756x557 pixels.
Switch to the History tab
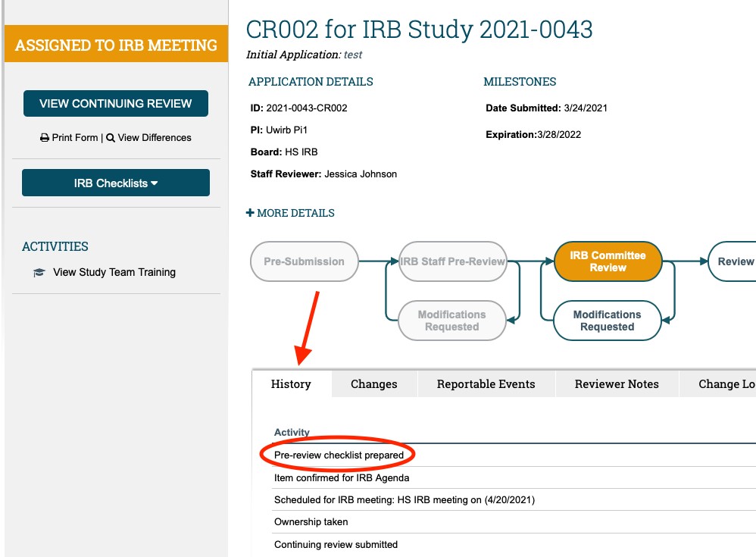tap(291, 384)
